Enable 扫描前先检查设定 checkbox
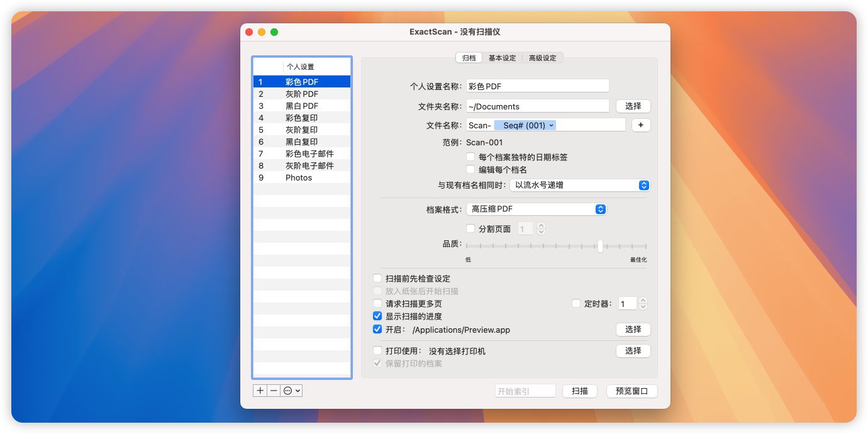 click(377, 278)
